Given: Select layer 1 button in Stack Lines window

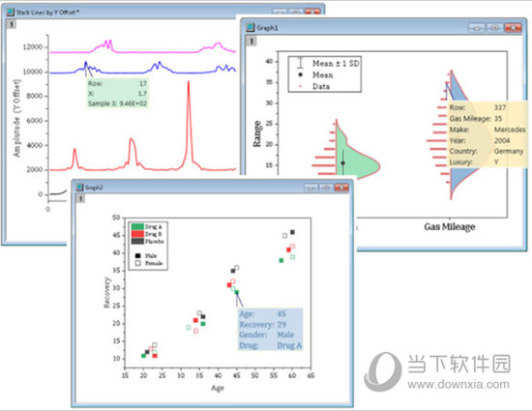Looking at the screenshot, I should coord(12,24).
